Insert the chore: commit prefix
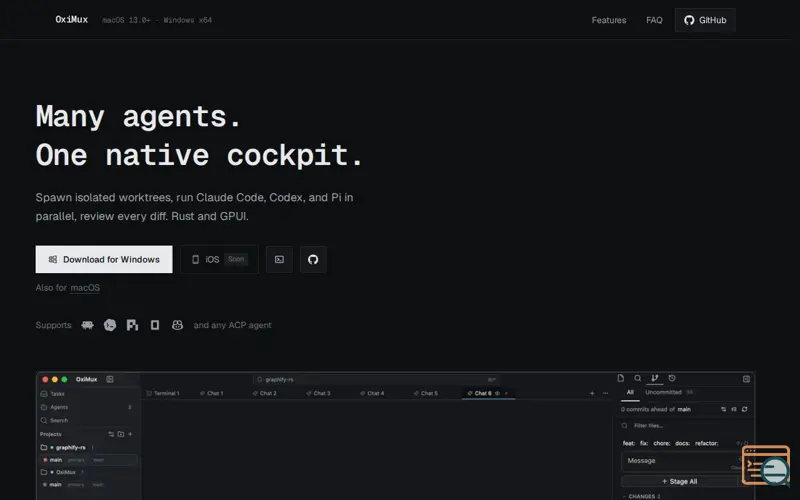Screen dimensions: 800x500 [662, 443]
